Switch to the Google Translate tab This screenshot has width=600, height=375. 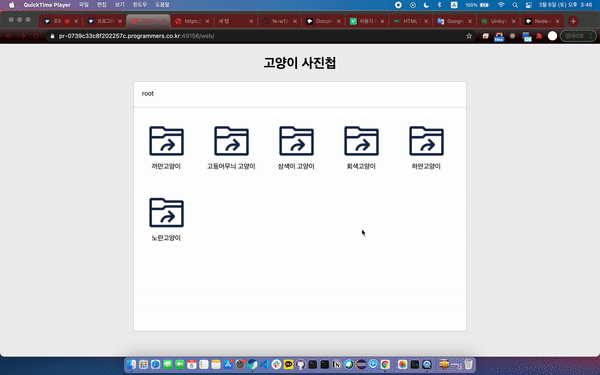click(x=454, y=21)
